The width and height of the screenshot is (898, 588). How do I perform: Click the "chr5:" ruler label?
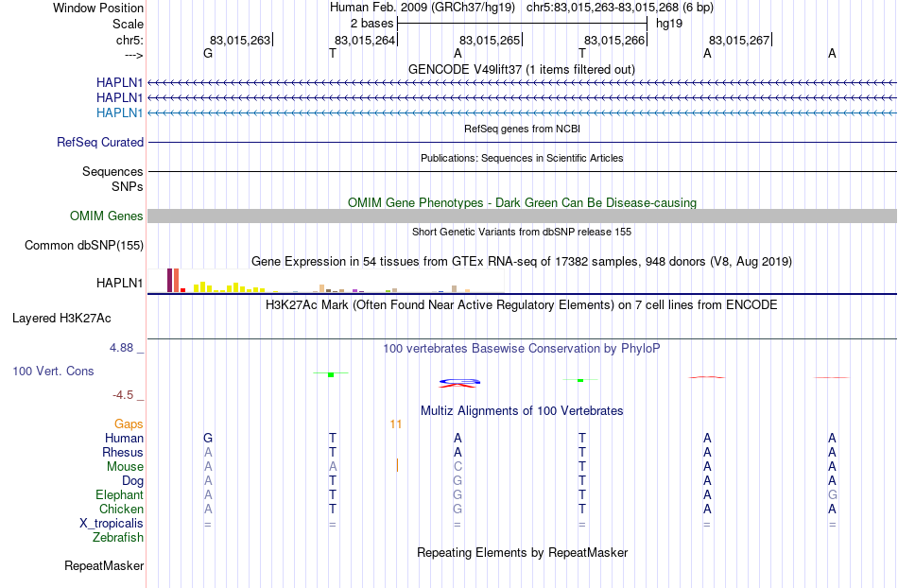130,40
